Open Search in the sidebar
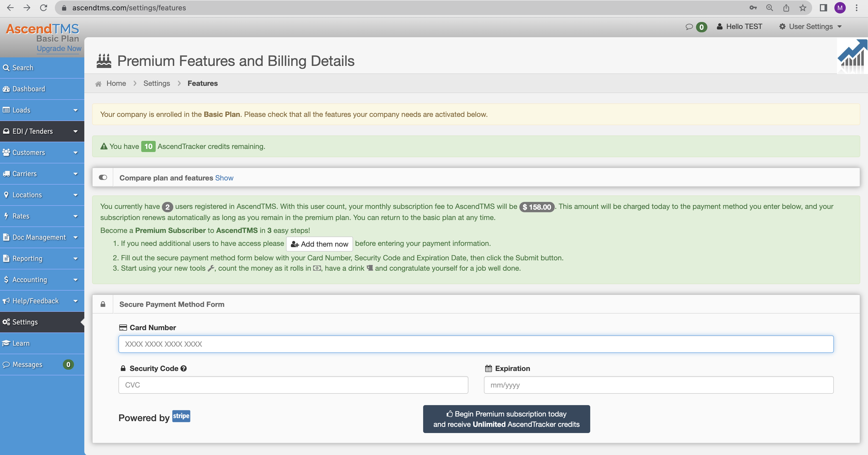The width and height of the screenshot is (868, 455). pos(42,68)
